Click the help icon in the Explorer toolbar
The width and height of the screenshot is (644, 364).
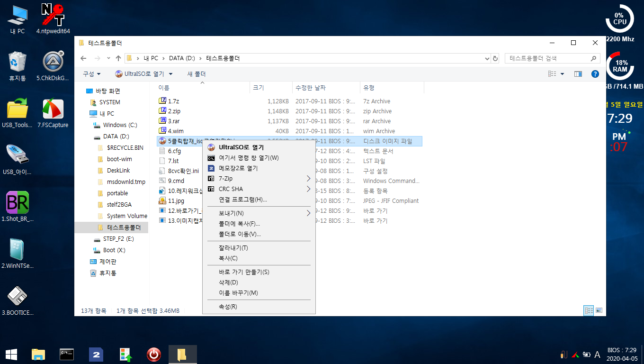[595, 74]
